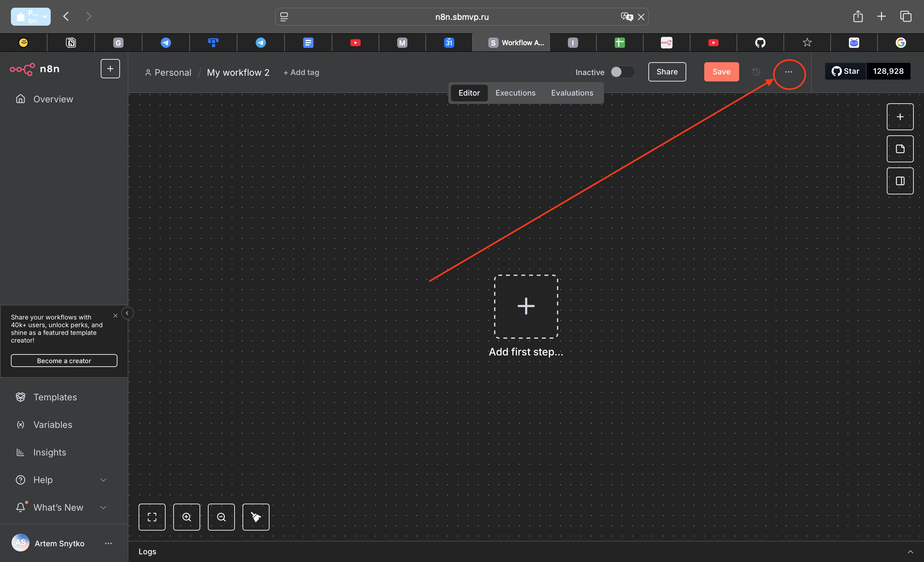This screenshot has height=562, width=924.
Task: Open the workflow three-dot options menu
Action: [789, 72]
